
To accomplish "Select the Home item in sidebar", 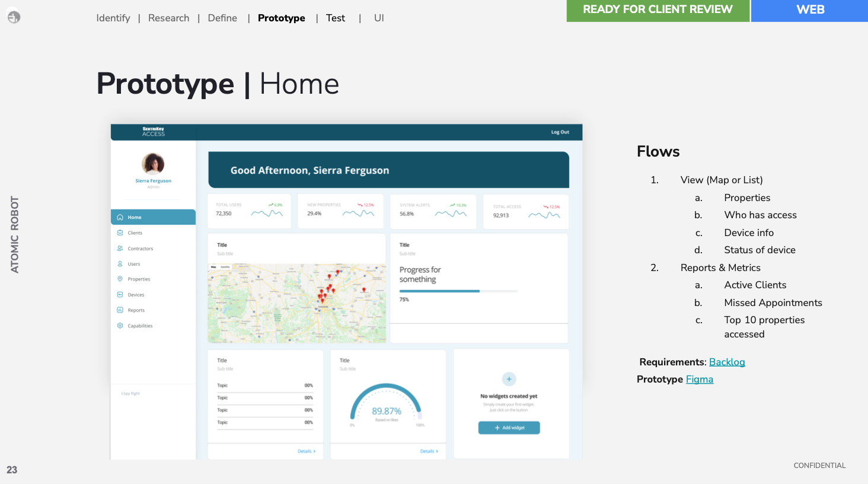I will click(x=153, y=217).
